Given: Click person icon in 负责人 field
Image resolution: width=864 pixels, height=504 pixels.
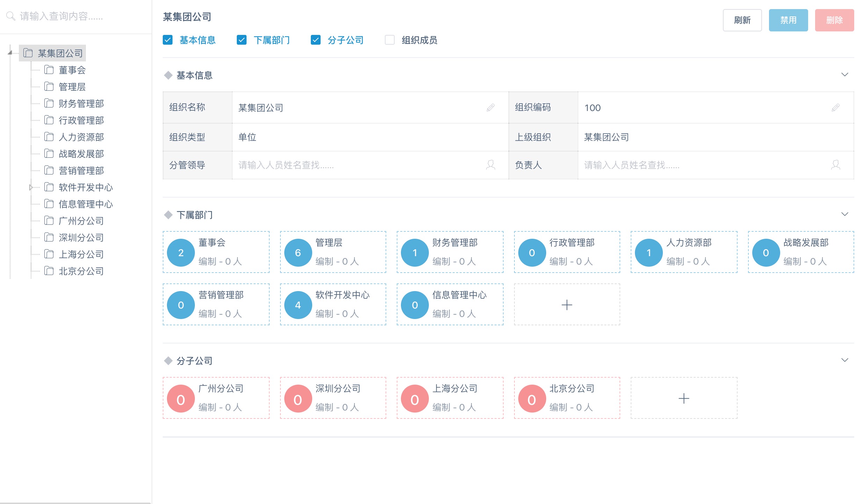Looking at the screenshot, I should pos(835,165).
